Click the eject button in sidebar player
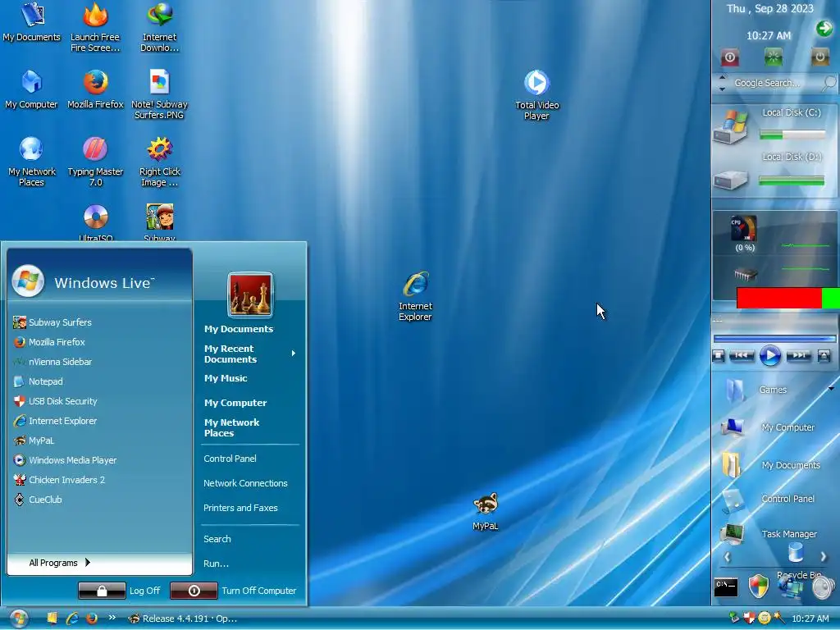The height and width of the screenshot is (630, 840). pyautogui.click(x=824, y=355)
